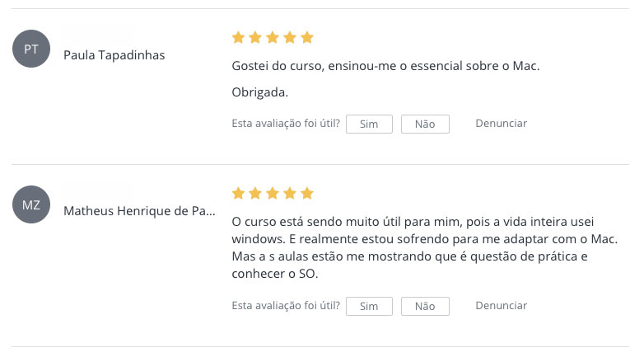Click fifth star of Paula's rating
Viewport: 644px width, 357px height.
[x=307, y=38]
